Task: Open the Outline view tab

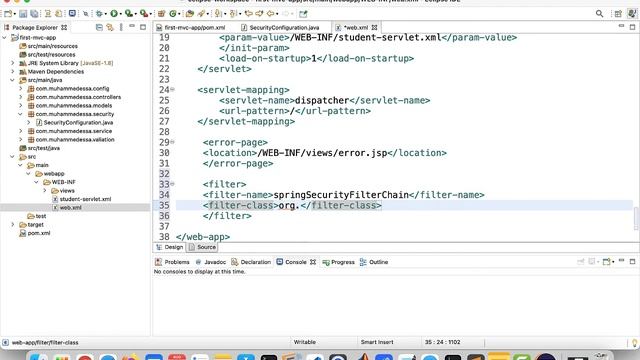Action: [374, 262]
